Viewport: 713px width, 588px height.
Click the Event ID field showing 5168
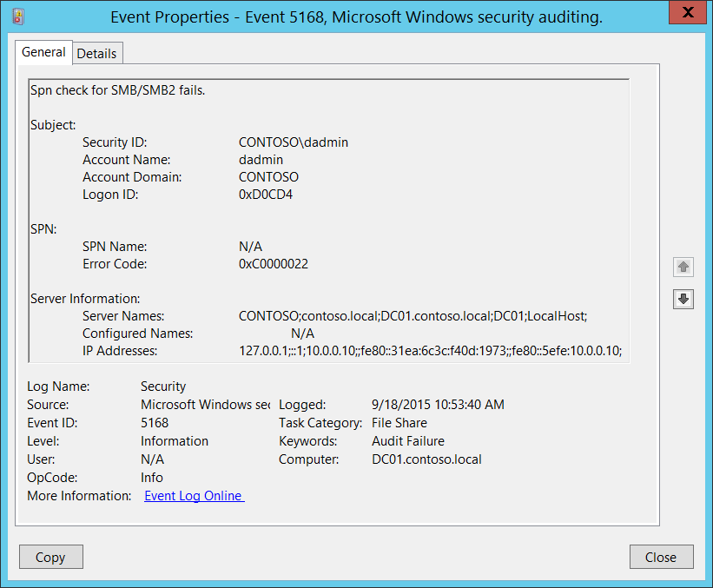pyautogui.click(x=155, y=423)
